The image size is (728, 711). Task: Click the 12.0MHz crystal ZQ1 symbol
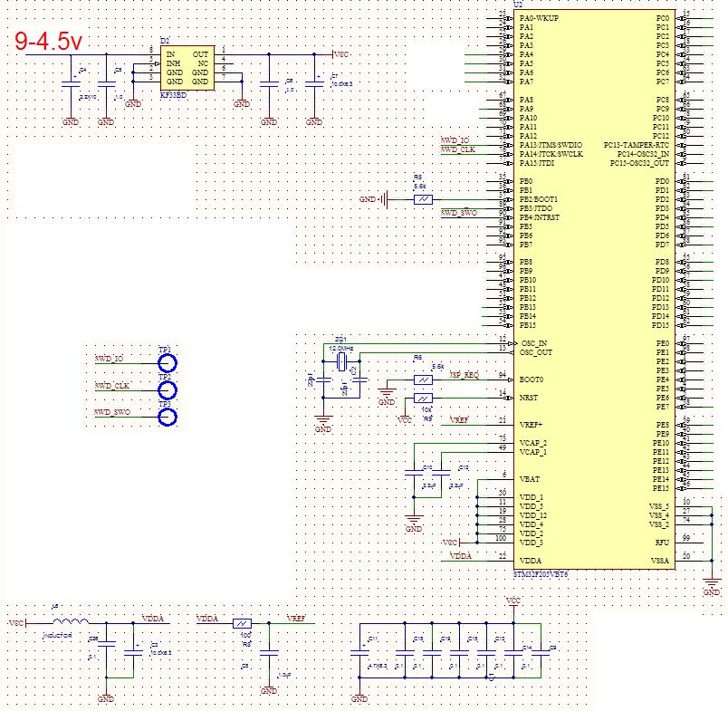[x=340, y=362]
